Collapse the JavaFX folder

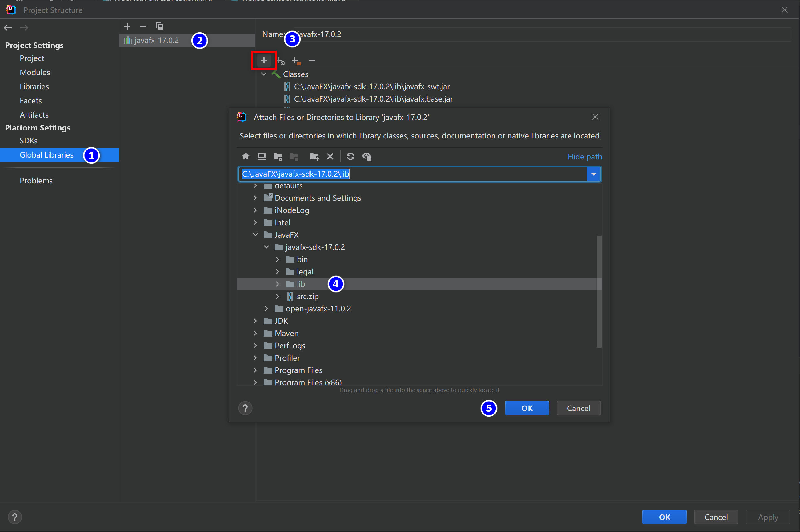pos(255,235)
